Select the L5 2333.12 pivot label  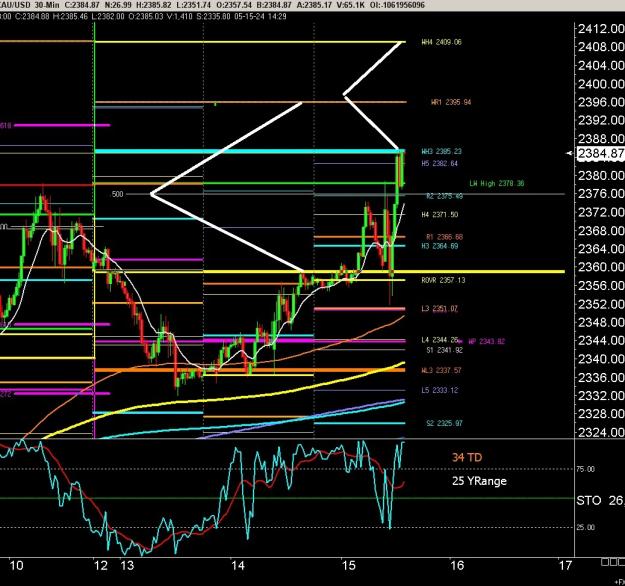[x=440, y=390]
